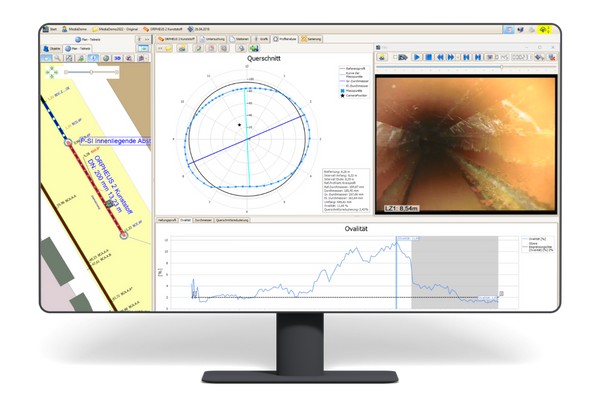The width and height of the screenshot is (600, 400).
Task: Click the blue Ovalität marker line in the chart
Action: 396,274
